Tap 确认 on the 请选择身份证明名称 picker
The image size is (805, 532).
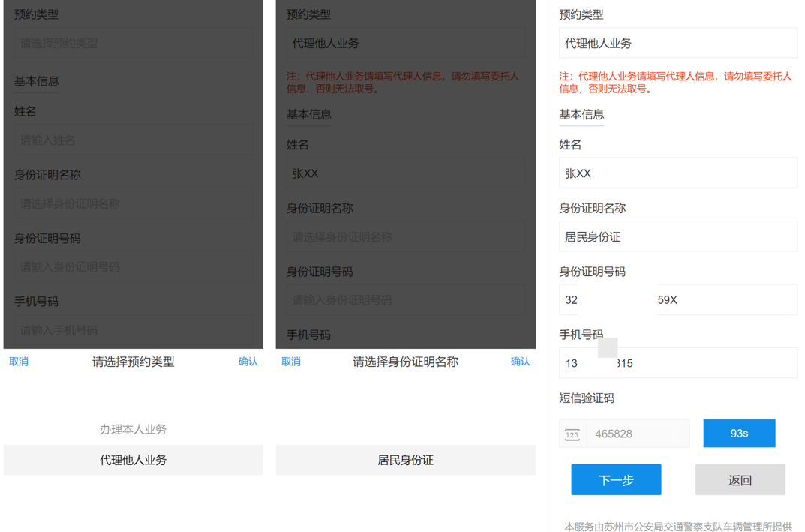click(520, 362)
